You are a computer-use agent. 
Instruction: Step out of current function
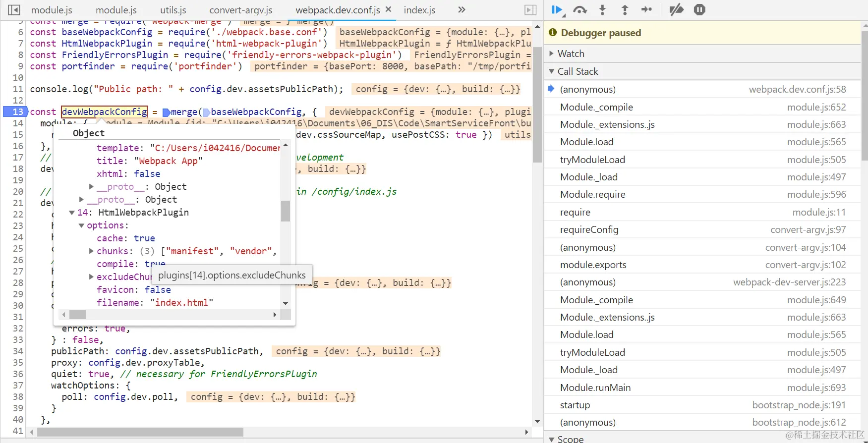pyautogui.click(x=625, y=10)
